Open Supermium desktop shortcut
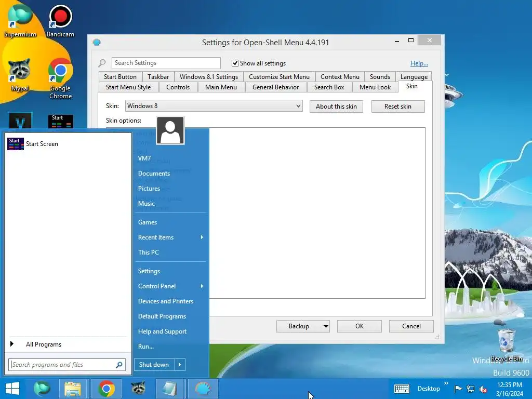 pos(20,20)
